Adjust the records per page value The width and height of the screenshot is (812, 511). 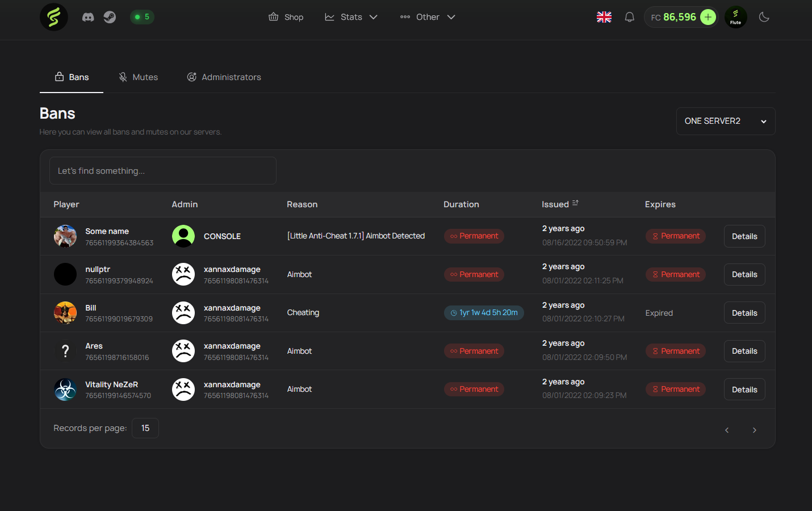click(x=145, y=428)
